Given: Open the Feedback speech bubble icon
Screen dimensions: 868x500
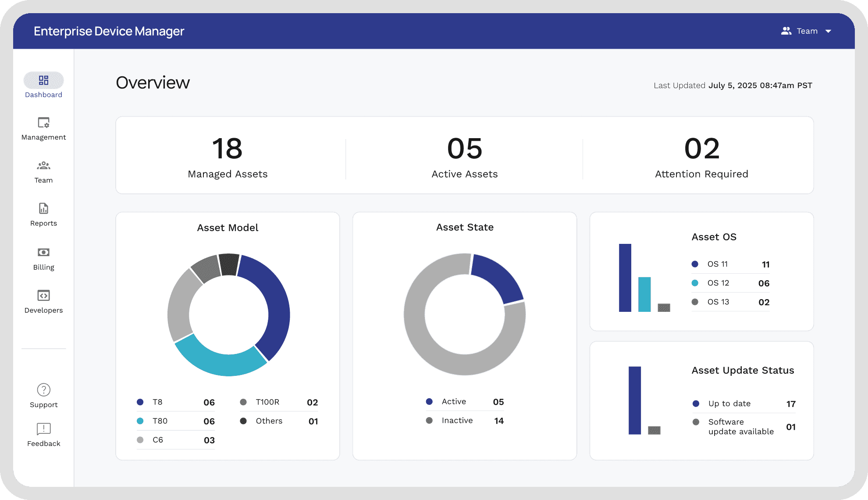Looking at the screenshot, I should tap(43, 429).
